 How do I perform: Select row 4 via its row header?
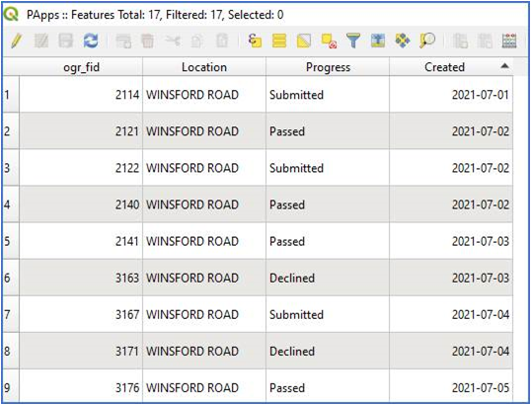pyautogui.click(x=11, y=204)
